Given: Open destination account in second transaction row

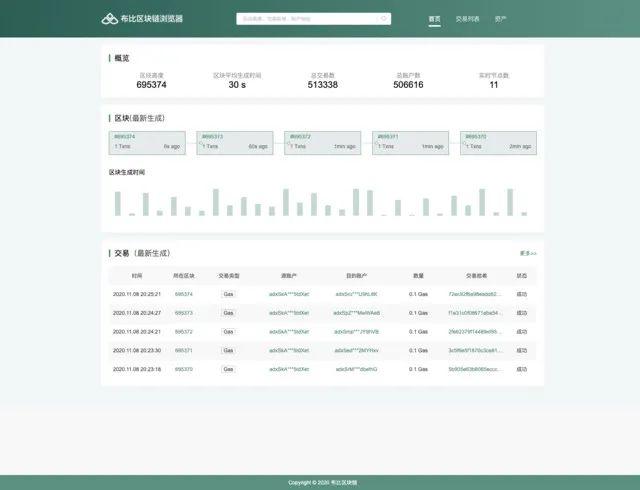Looking at the screenshot, I should pyautogui.click(x=356, y=313).
